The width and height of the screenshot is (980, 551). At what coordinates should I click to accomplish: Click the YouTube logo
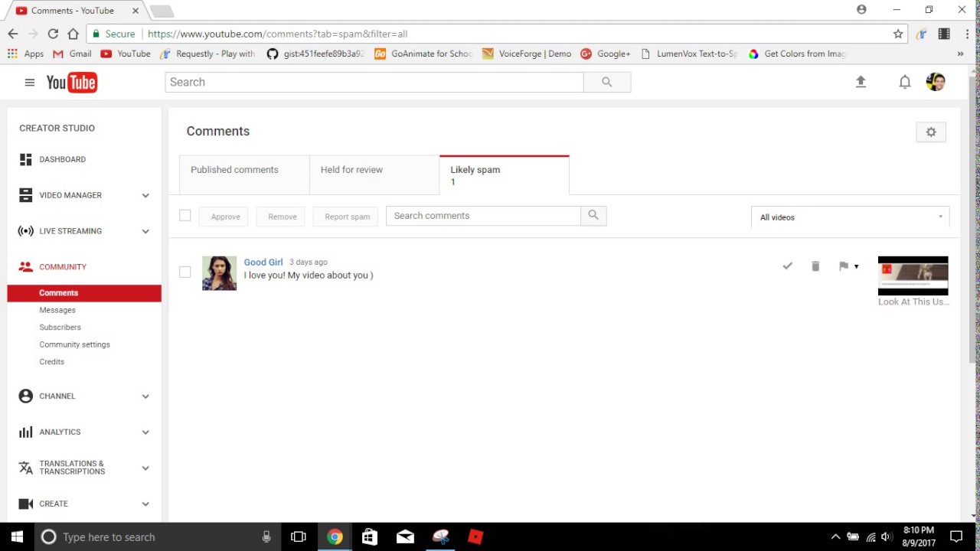tap(71, 82)
